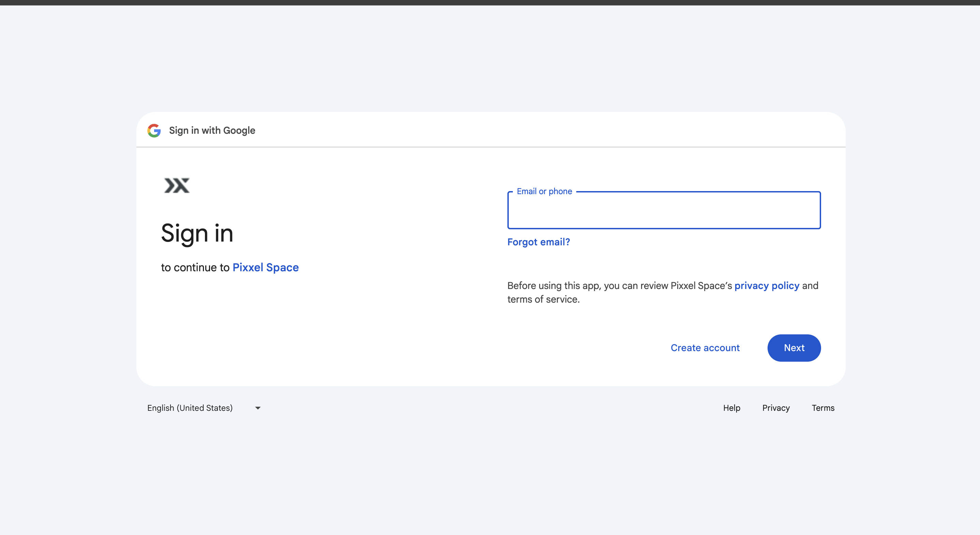980x535 pixels.
Task: Click the Google G logo
Action: click(154, 131)
